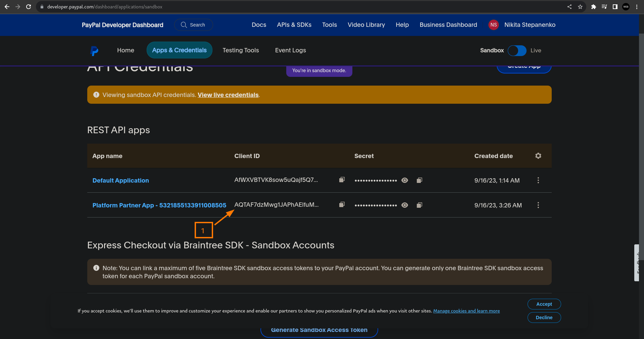Decline the cookies

[x=544, y=318]
